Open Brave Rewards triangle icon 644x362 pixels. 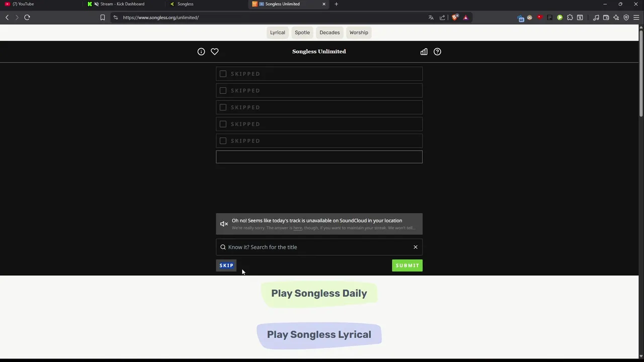tap(465, 18)
